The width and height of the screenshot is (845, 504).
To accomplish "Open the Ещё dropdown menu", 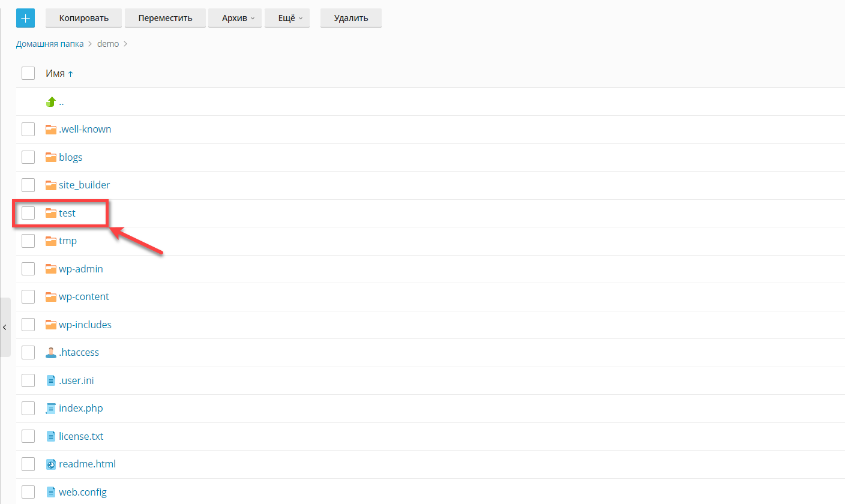I will (x=287, y=18).
